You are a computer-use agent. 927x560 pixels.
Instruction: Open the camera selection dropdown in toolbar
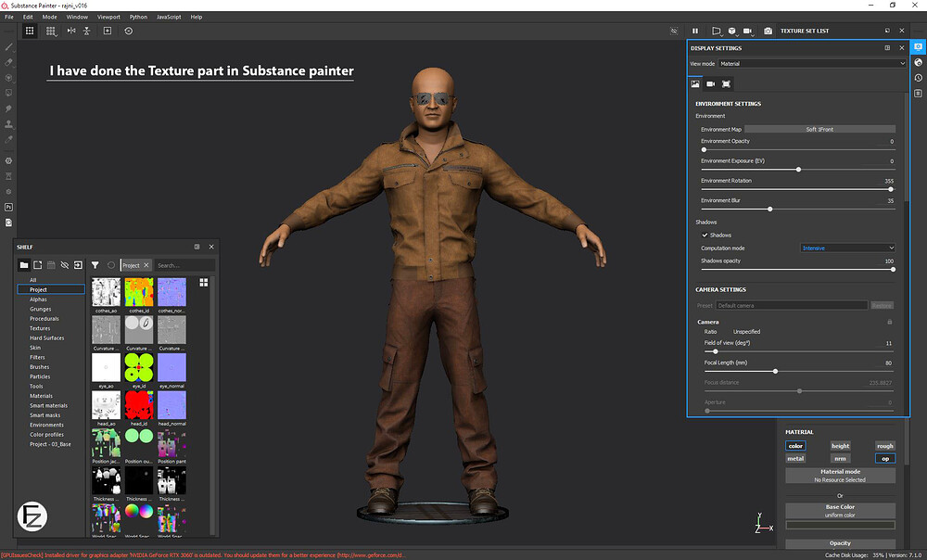coord(748,31)
